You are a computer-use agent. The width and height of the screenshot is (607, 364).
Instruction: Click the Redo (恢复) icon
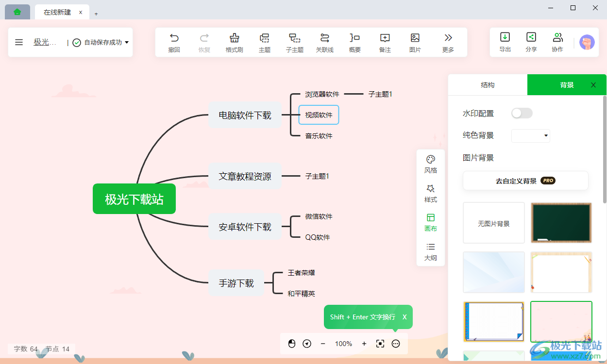coord(204,38)
